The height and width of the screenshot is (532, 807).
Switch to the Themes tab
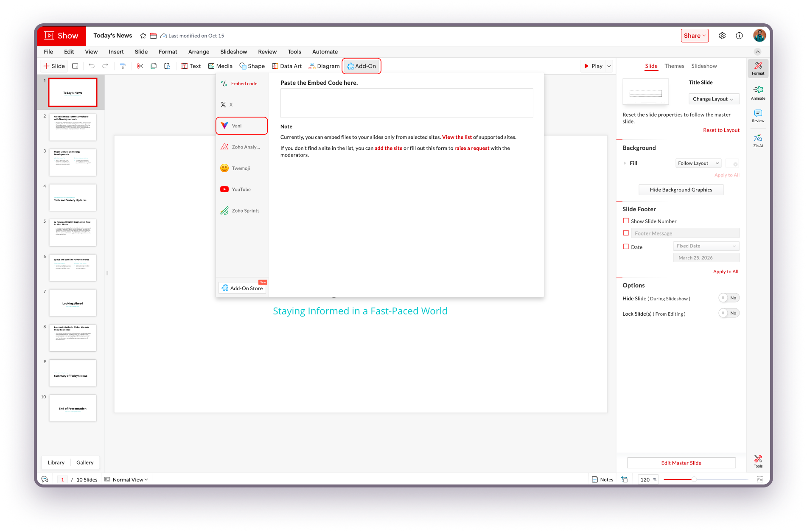(x=674, y=66)
